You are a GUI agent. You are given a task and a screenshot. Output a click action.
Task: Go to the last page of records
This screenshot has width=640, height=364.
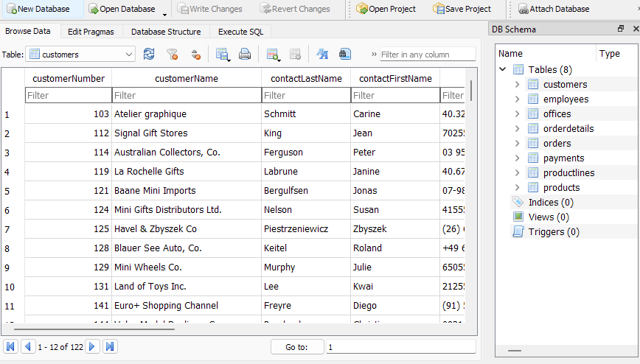point(110,346)
